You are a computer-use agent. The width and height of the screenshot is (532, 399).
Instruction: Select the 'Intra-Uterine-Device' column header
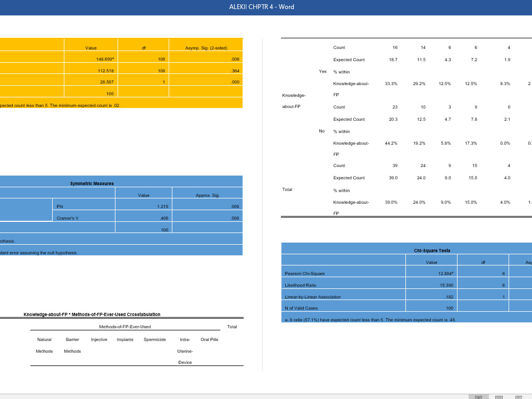click(x=185, y=351)
